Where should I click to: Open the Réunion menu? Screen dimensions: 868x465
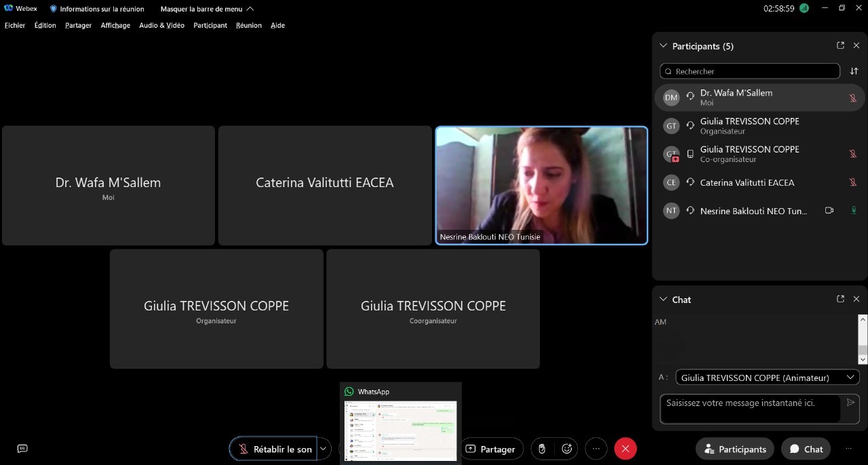[249, 25]
